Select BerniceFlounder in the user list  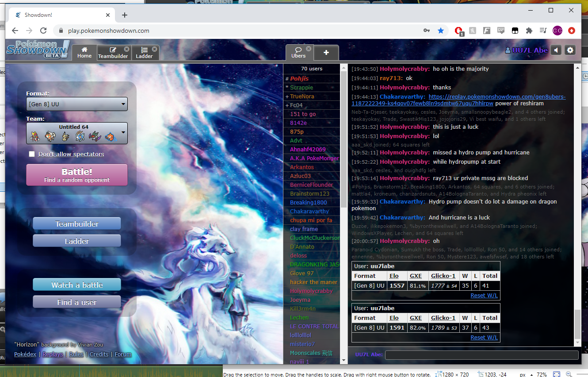click(x=312, y=185)
